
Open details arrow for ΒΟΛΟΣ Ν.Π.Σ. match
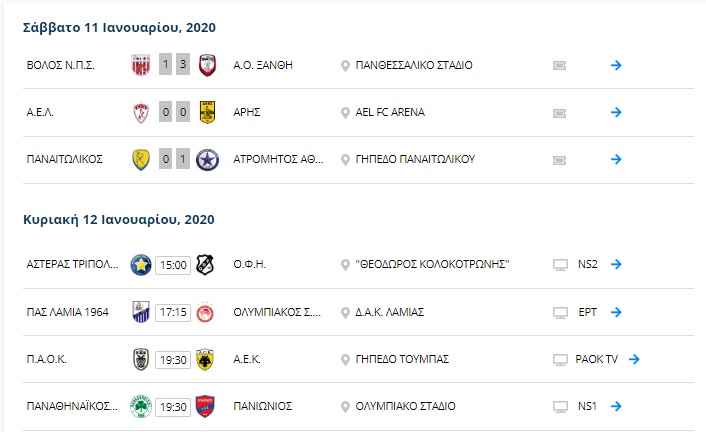(x=616, y=65)
